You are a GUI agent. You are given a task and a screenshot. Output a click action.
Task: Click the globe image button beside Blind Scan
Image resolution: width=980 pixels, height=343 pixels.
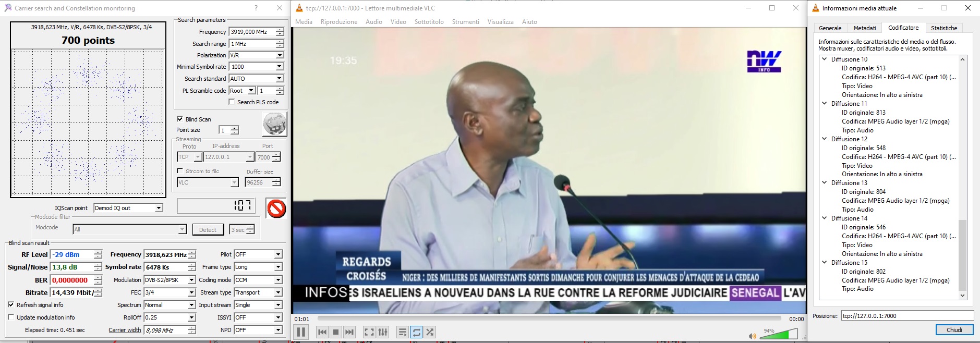coord(274,124)
